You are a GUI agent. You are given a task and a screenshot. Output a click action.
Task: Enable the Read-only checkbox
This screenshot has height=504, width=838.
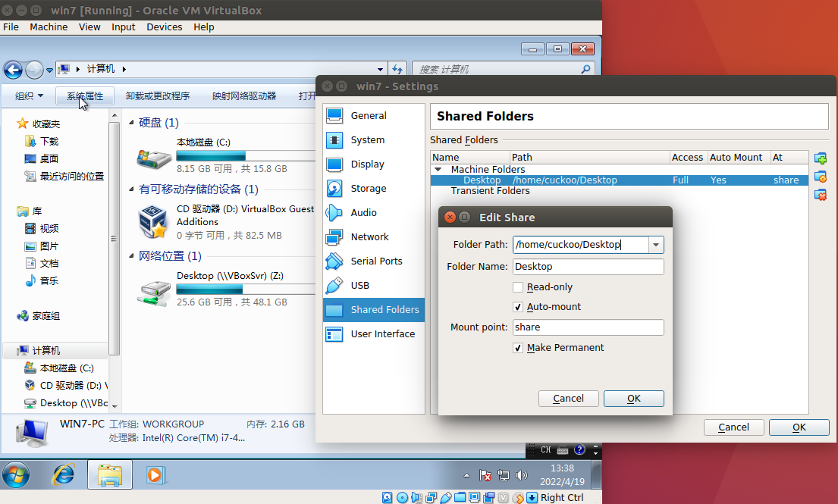tap(518, 287)
